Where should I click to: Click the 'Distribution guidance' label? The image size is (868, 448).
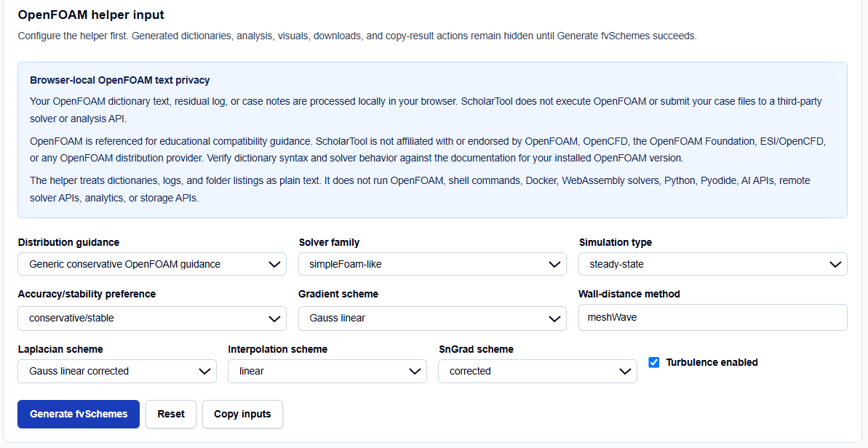68,242
